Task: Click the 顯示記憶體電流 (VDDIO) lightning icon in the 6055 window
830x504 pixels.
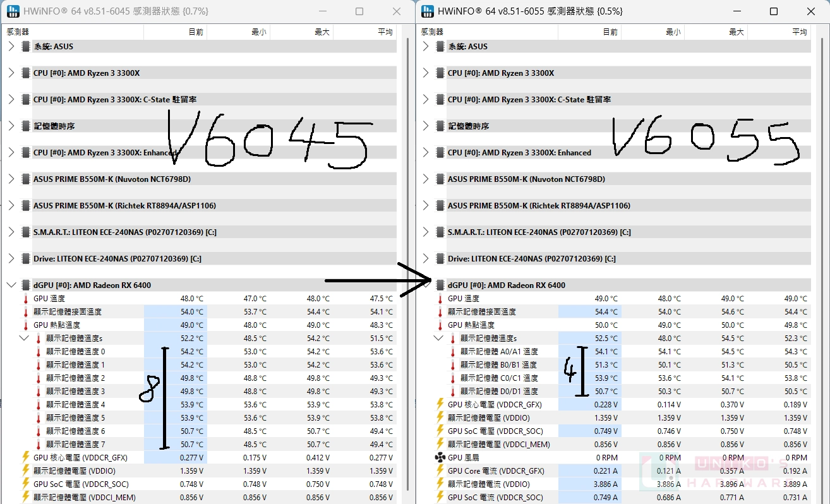Action: [440, 484]
